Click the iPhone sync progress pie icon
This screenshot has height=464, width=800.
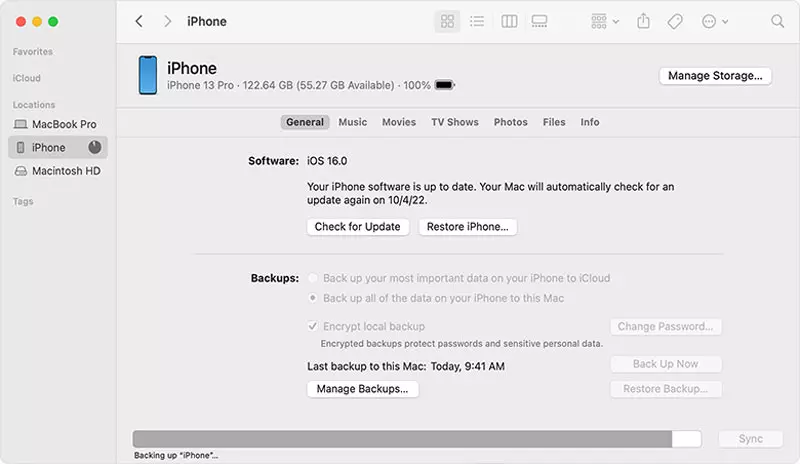pos(94,148)
